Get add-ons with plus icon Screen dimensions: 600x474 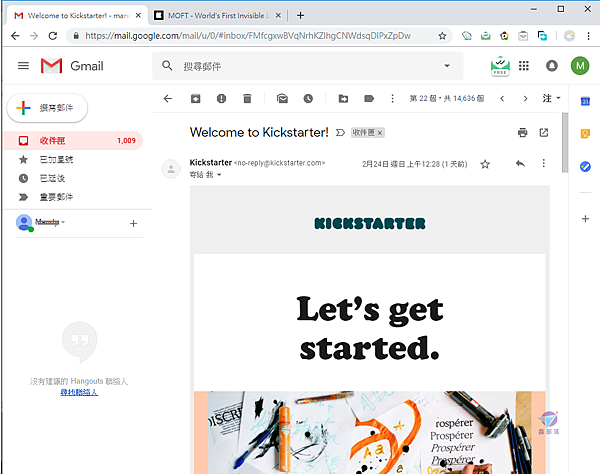pyautogui.click(x=585, y=218)
